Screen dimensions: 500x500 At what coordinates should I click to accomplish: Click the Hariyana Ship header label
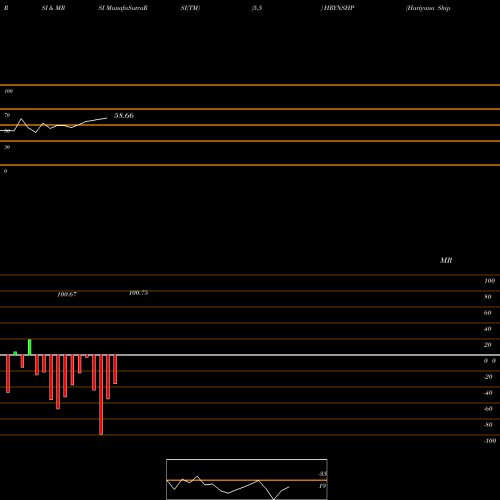(428, 8)
